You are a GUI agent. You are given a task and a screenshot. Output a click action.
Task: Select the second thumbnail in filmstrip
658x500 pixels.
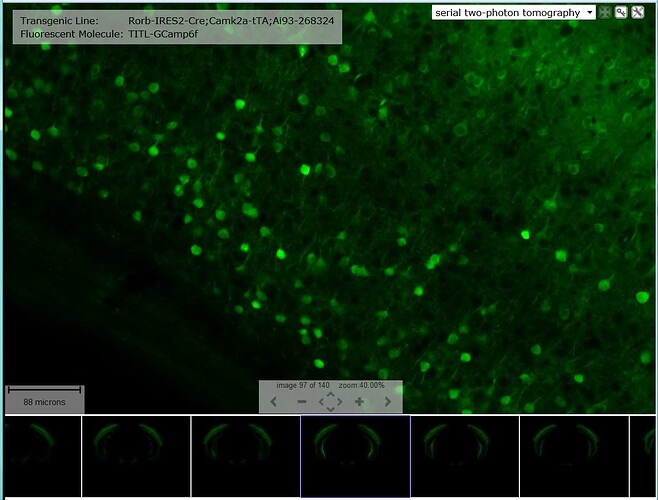(136, 456)
